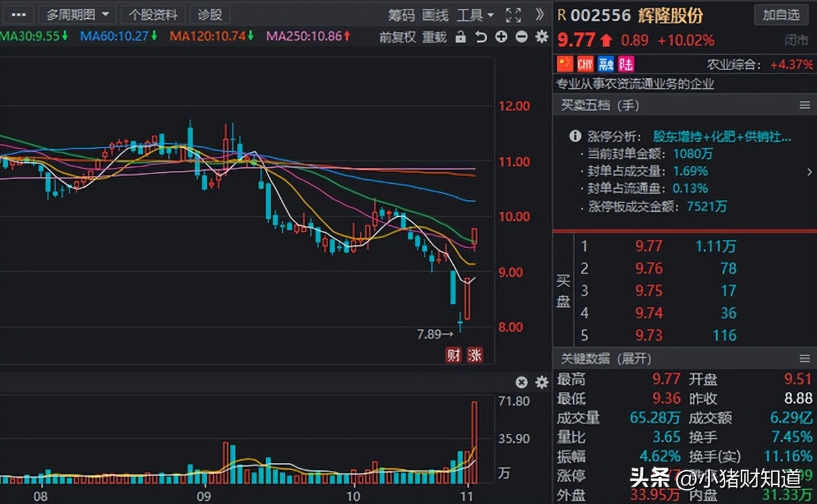Click the 融 margin trading badge icon

(x=605, y=64)
